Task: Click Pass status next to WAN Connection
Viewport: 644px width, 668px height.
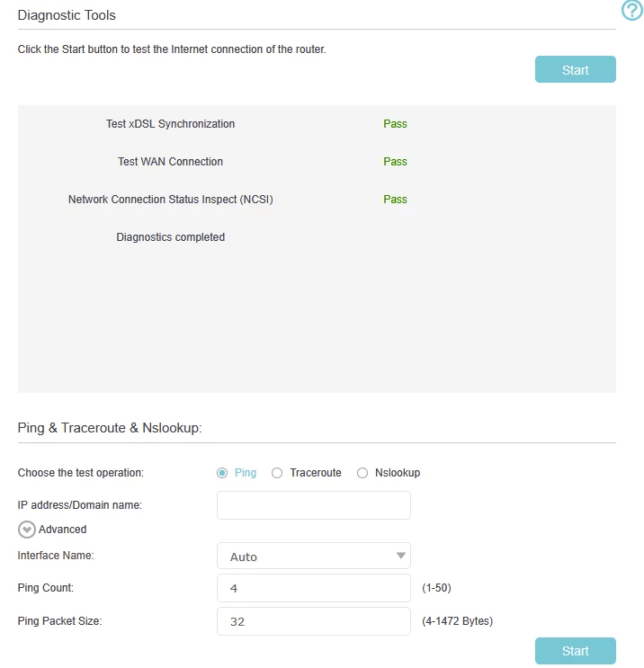Action: click(x=395, y=162)
